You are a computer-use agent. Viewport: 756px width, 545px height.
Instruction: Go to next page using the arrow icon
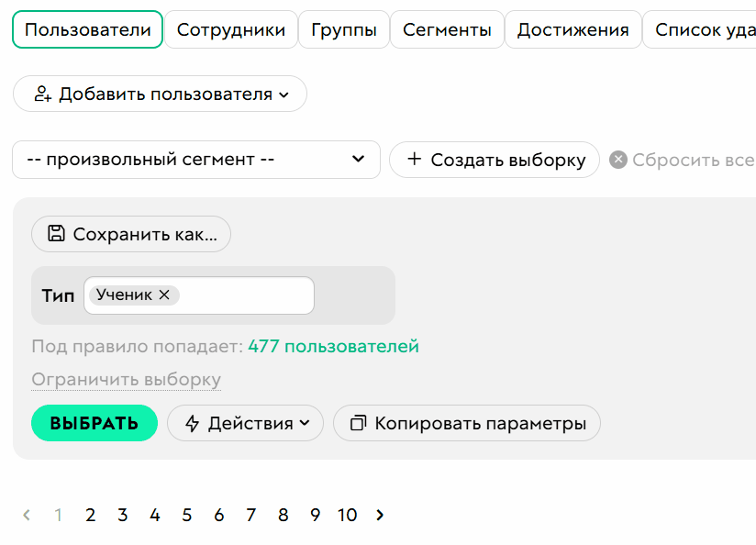pyautogui.click(x=379, y=516)
